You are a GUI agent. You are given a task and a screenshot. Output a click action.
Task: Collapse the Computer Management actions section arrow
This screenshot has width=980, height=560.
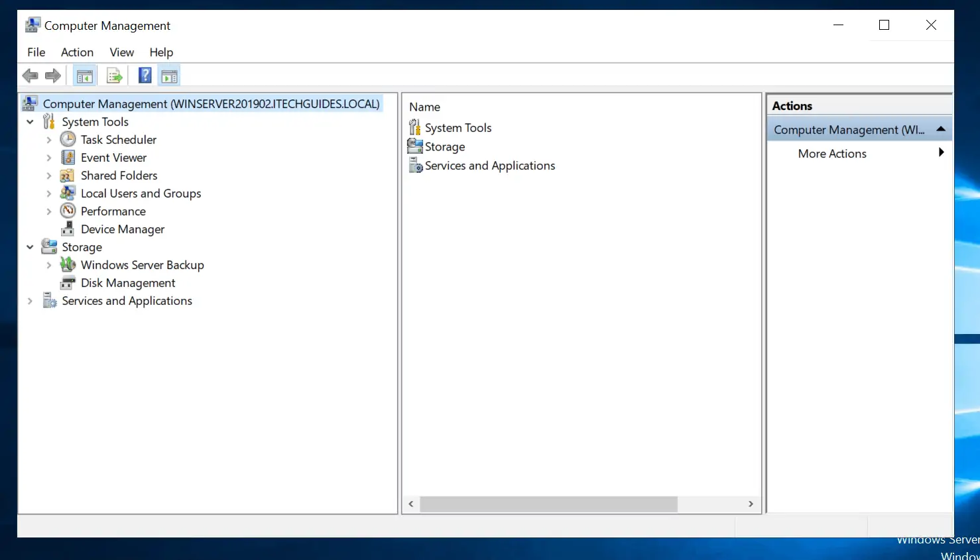coord(941,129)
